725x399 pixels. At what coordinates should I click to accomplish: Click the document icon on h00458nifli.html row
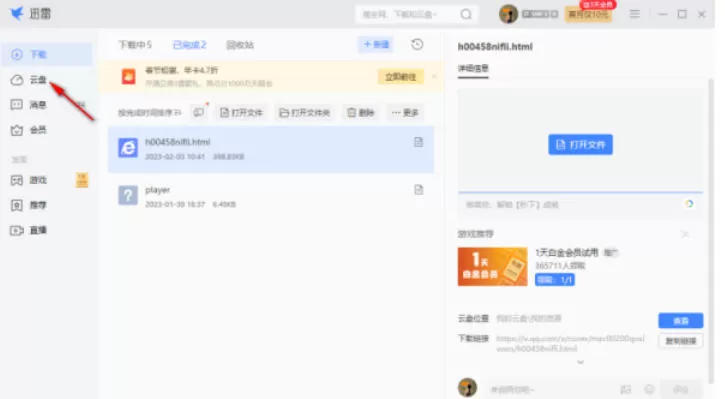click(418, 142)
